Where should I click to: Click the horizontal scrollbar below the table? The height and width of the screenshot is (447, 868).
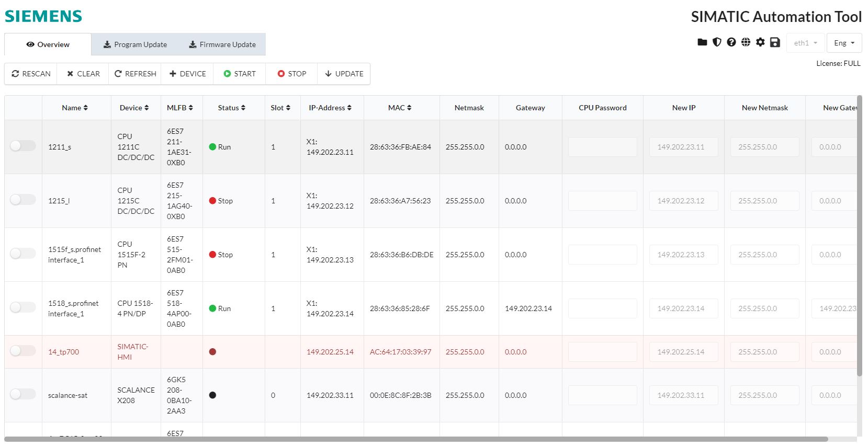coord(416,439)
